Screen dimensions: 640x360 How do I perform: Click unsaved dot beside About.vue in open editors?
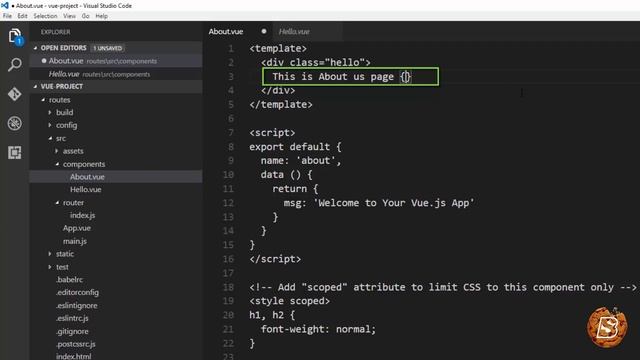(44, 61)
